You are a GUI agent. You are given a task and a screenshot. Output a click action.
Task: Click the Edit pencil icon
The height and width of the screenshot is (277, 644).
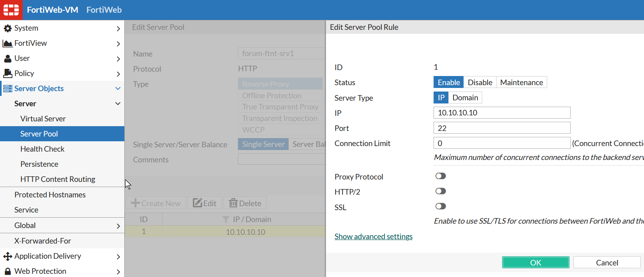pos(198,203)
